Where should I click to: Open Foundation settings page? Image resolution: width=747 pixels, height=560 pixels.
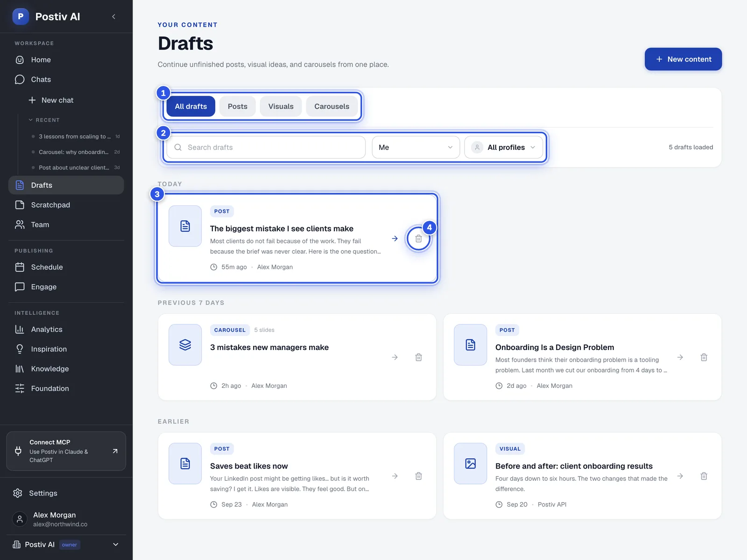[66, 388]
